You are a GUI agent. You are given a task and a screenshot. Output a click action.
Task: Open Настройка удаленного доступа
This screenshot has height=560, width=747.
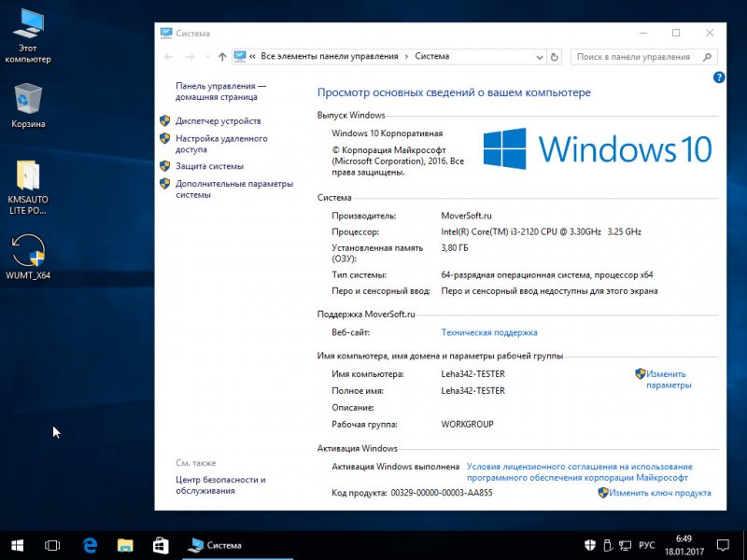[x=221, y=144]
